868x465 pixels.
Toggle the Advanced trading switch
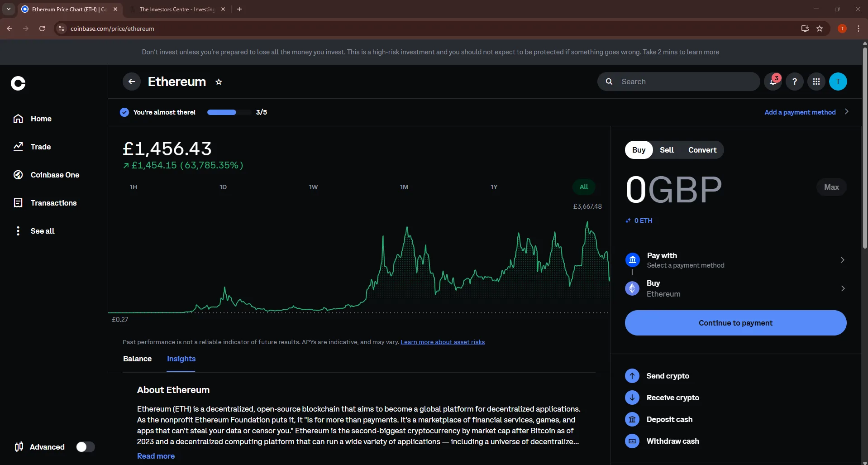coord(86,447)
